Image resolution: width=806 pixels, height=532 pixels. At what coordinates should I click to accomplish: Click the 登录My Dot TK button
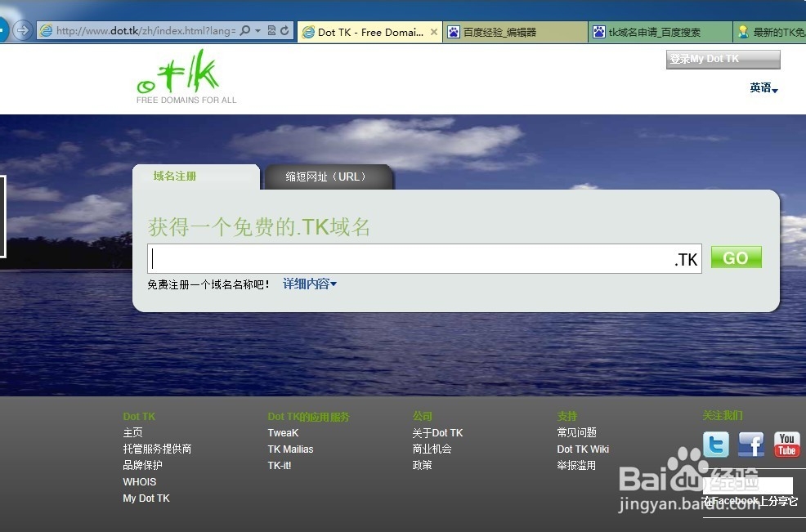tap(723, 59)
